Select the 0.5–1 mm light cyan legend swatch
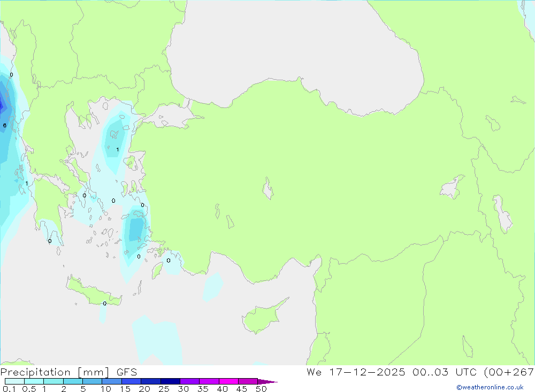 (x=34, y=381)
